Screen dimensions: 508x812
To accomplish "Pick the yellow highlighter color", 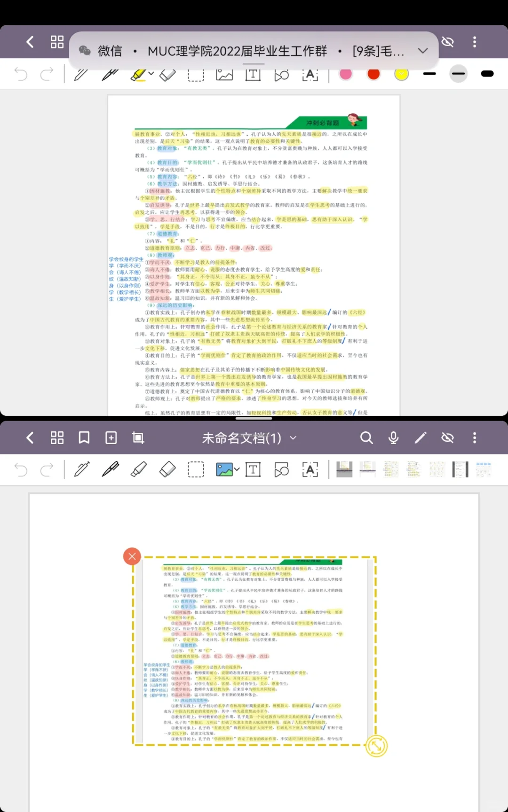I will click(401, 74).
